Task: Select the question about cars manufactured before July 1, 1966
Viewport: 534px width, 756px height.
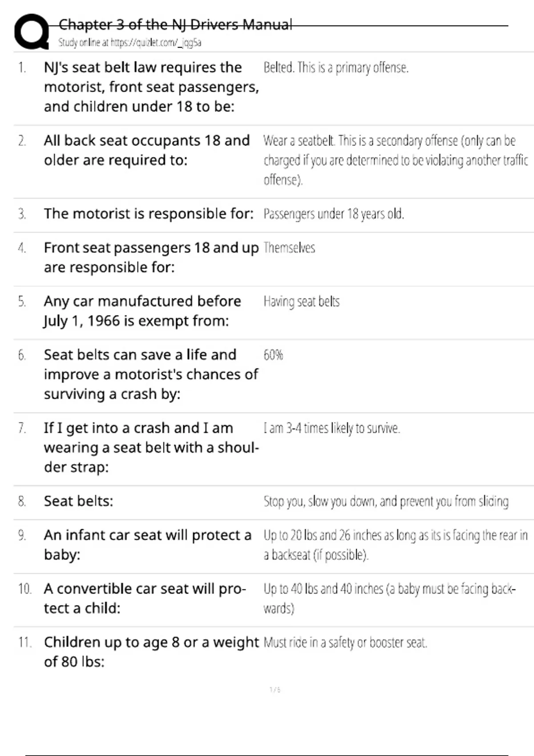Action: click(142, 311)
